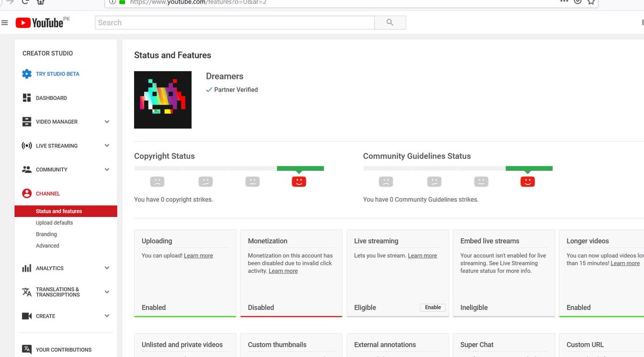Expand the Video Manager section
The height and width of the screenshot is (357, 644).
coord(107,122)
